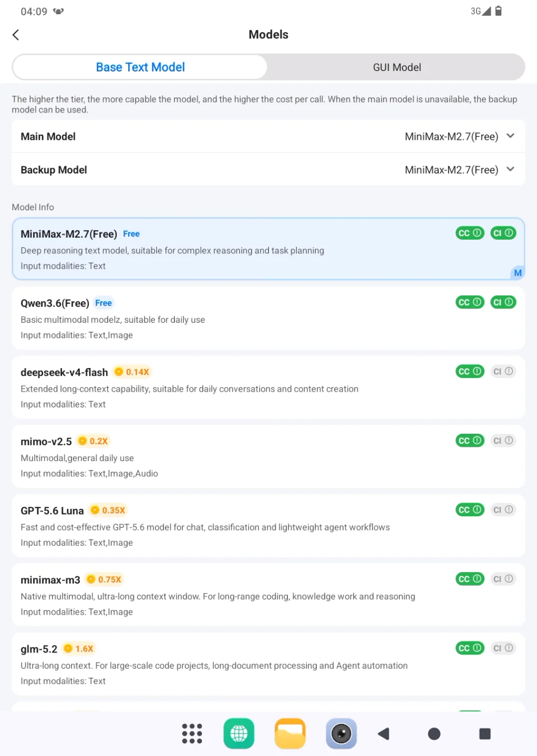Open the yellow files folder app
This screenshot has width=537, height=756.
290,733
